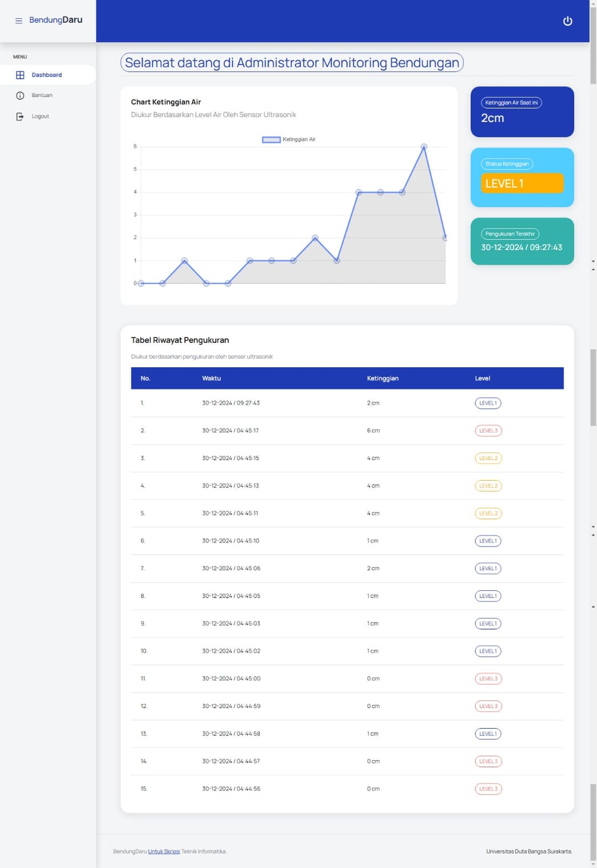597x868 pixels.
Task: Click the Ketinggian Air Saat ini label
Action: coord(511,103)
